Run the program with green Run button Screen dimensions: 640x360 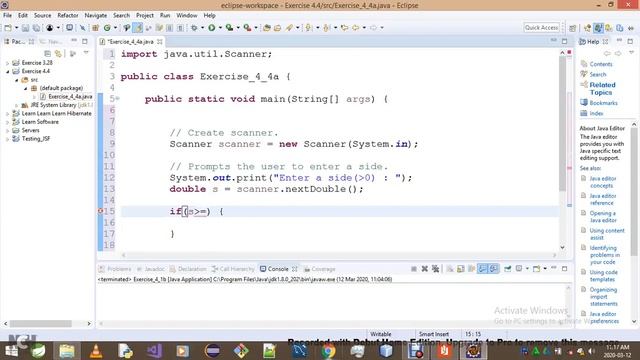click(x=211, y=28)
